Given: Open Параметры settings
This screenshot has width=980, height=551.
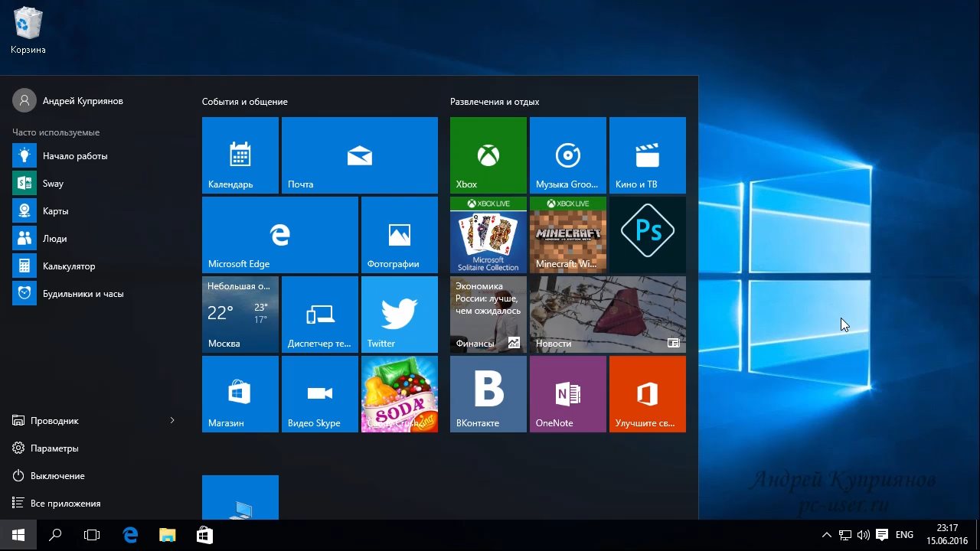Looking at the screenshot, I should 54,448.
